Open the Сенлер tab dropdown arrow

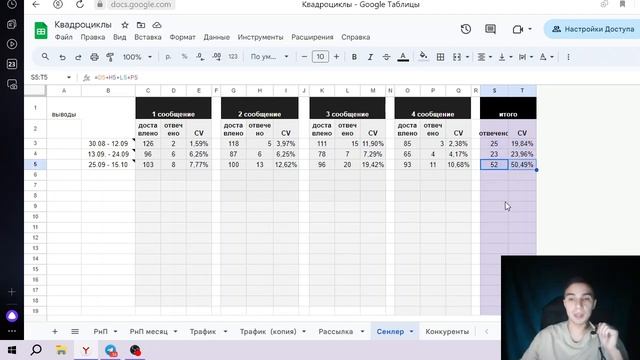tap(411, 331)
